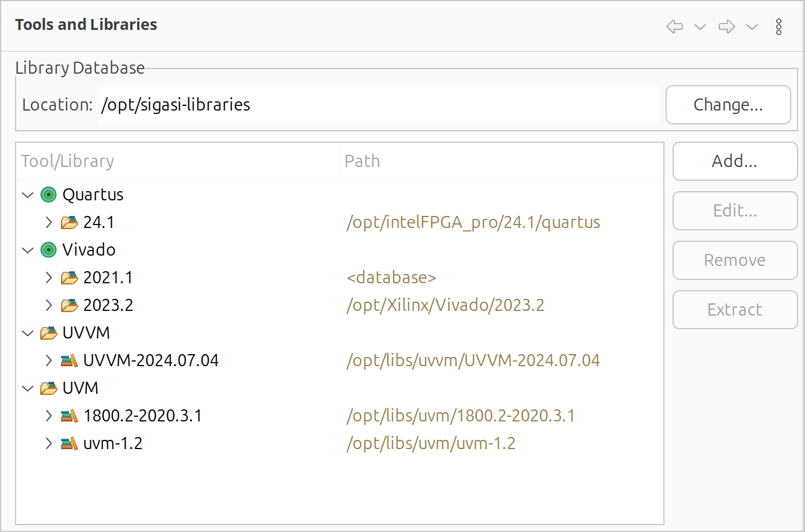Expand the Quartus 24.1 entry
This screenshot has height=532, width=805.
(49, 222)
